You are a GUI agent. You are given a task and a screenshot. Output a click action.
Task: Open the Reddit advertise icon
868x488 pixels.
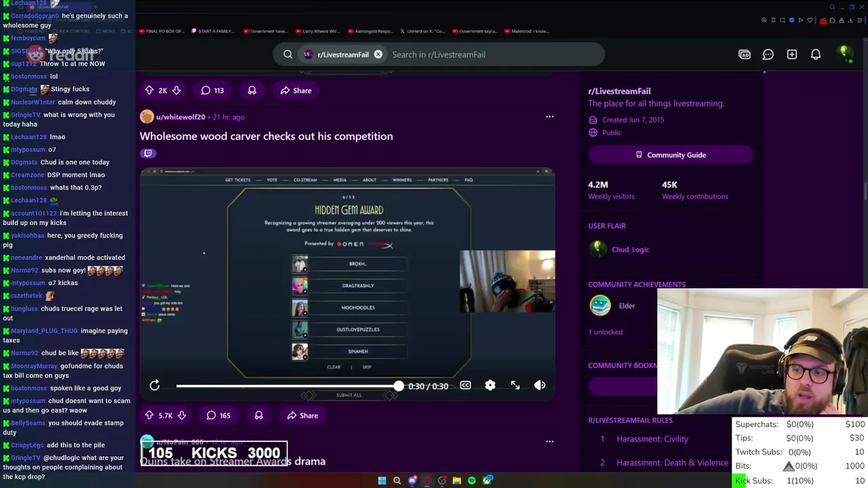tap(745, 54)
